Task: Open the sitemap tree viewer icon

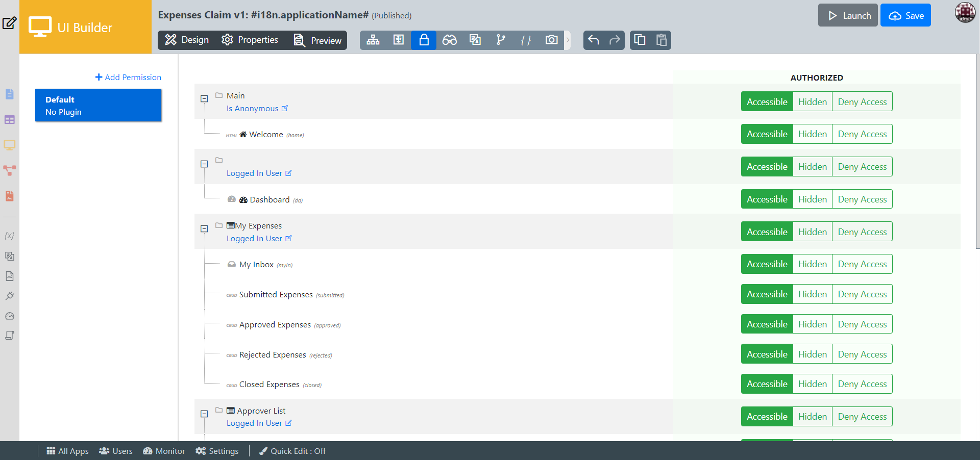Action: point(373,40)
